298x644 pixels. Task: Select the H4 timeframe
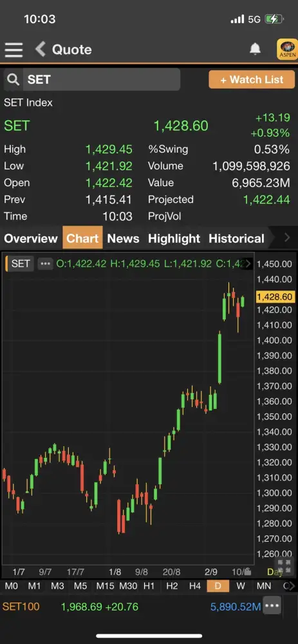(x=195, y=586)
